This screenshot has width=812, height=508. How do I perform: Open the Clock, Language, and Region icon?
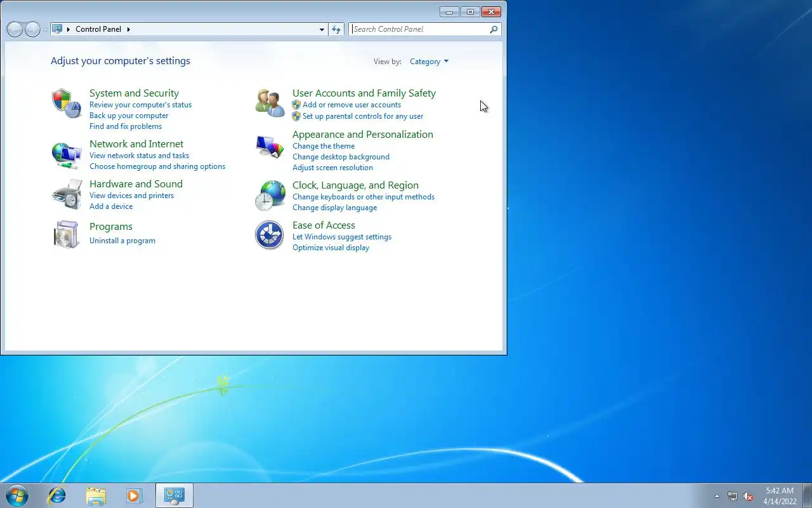[x=270, y=196]
